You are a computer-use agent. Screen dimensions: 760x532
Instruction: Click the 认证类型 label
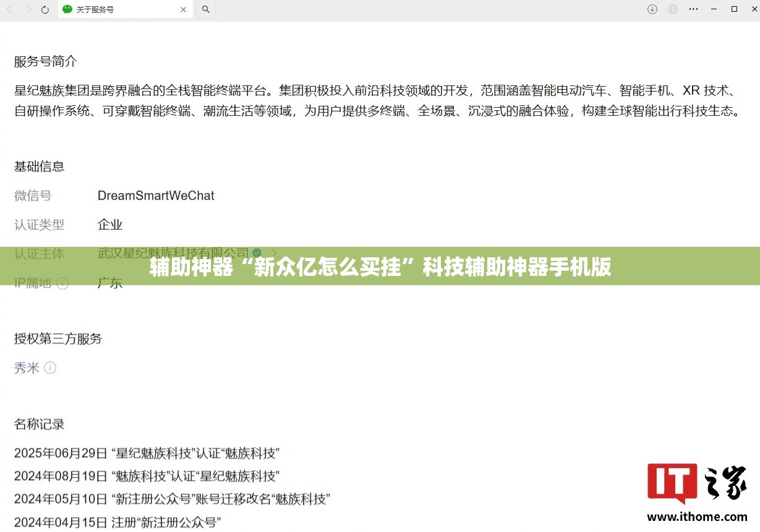pyautogui.click(x=40, y=225)
